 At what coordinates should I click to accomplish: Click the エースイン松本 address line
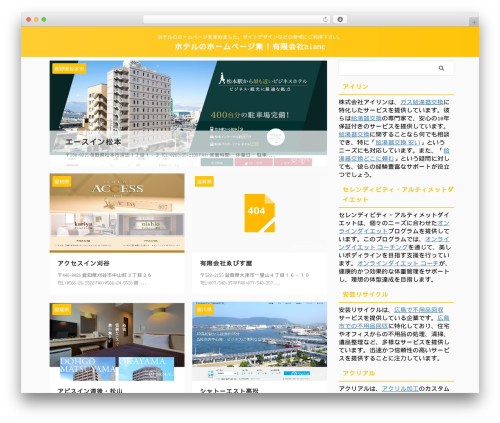(x=170, y=155)
